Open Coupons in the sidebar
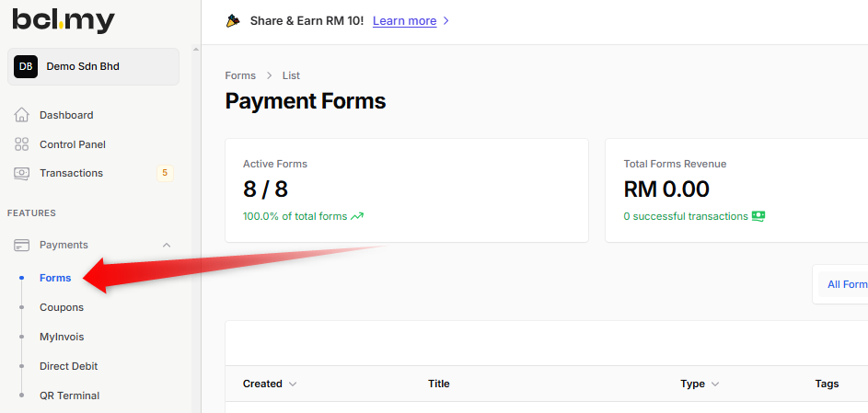The height and width of the screenshot is (413, 868). tap(62, 307)
